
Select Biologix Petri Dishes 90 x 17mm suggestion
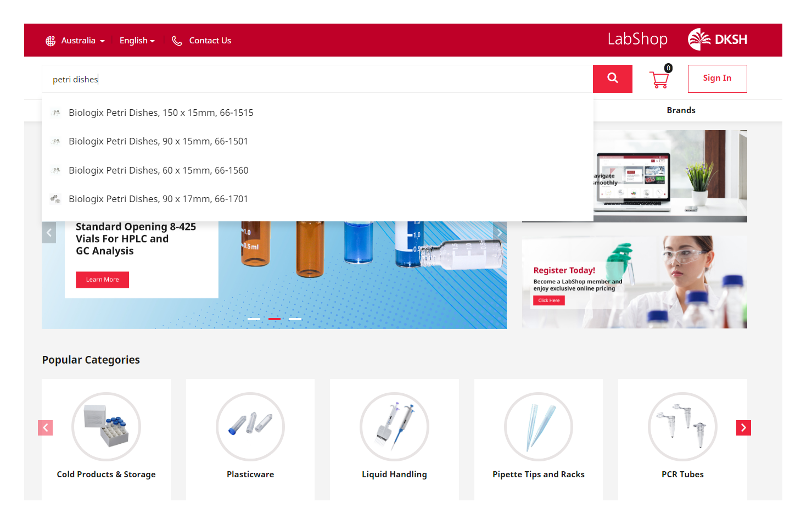(x=158, y=199)
